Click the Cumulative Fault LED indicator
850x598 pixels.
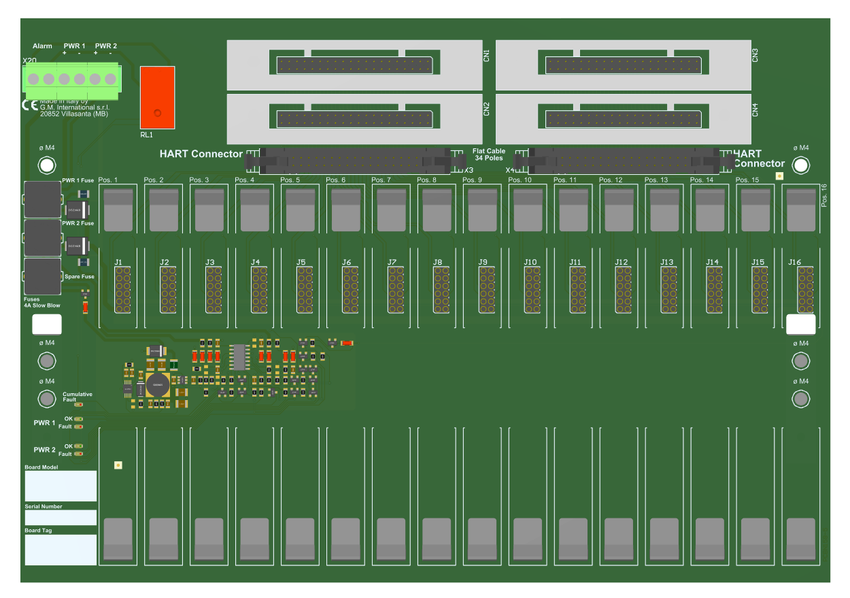point(79,404)
